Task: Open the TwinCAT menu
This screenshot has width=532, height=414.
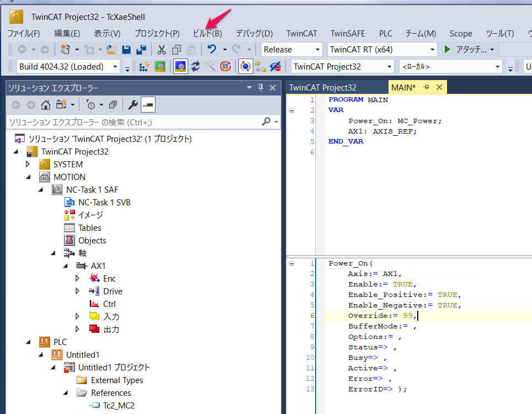Action: click(x=302, y=34)
